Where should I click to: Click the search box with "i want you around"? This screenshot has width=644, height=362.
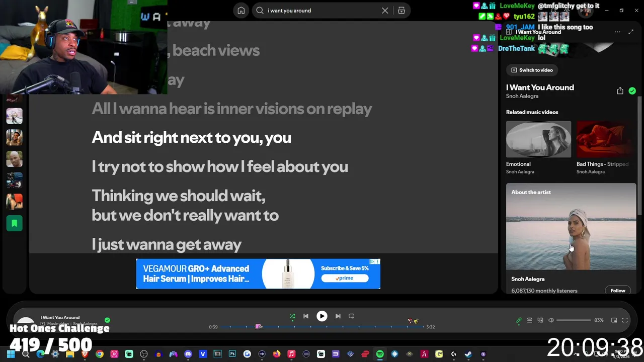coord(322,11)
